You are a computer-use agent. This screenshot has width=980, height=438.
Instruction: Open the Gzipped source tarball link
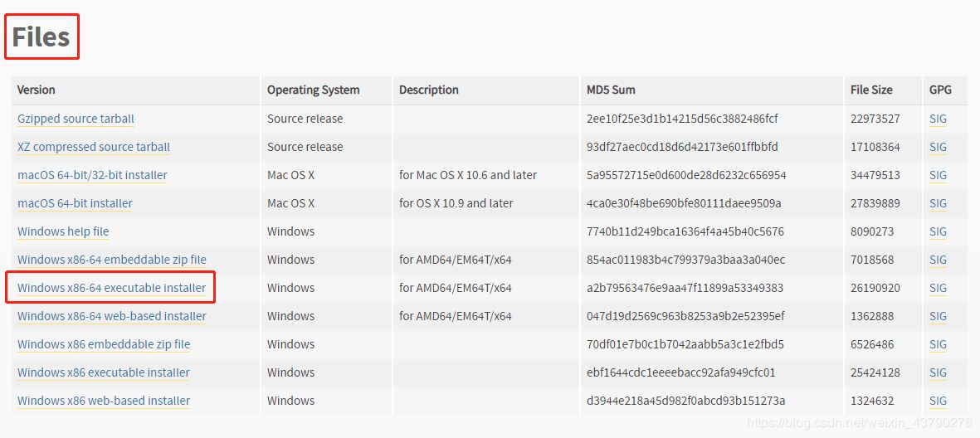(76, 119)
